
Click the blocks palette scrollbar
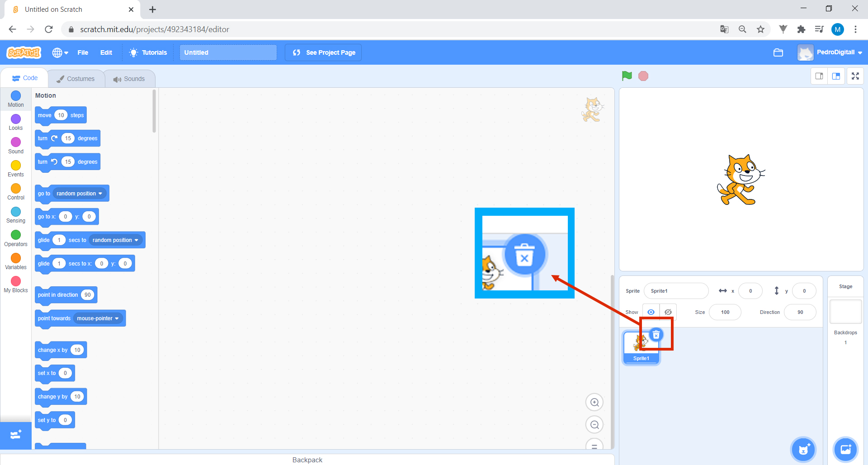(x=154, y=112)
